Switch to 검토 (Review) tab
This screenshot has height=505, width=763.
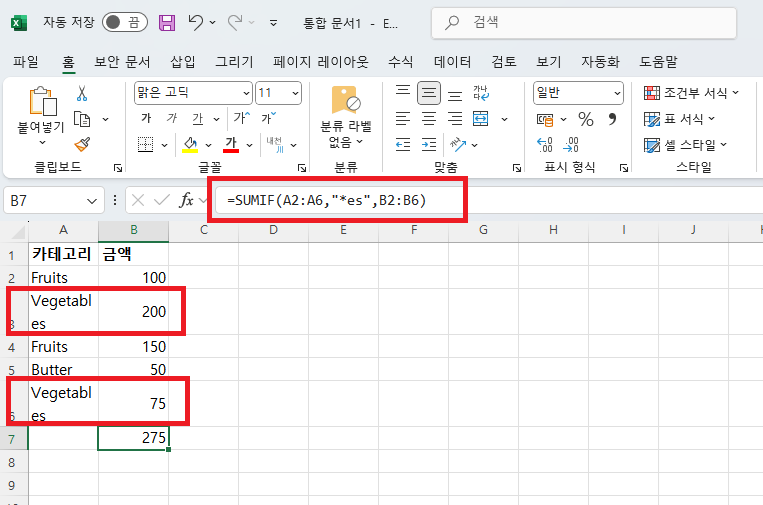click(504, 62)
